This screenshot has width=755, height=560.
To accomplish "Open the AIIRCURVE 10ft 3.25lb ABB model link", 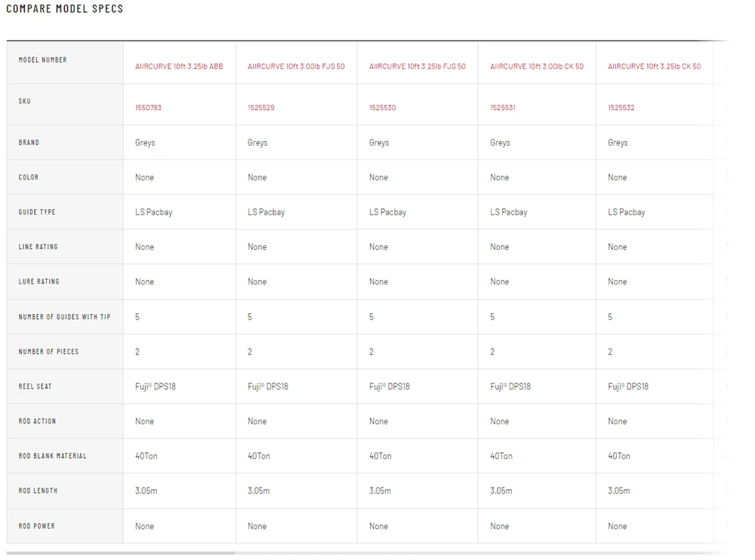I will [x=179, y=66].
